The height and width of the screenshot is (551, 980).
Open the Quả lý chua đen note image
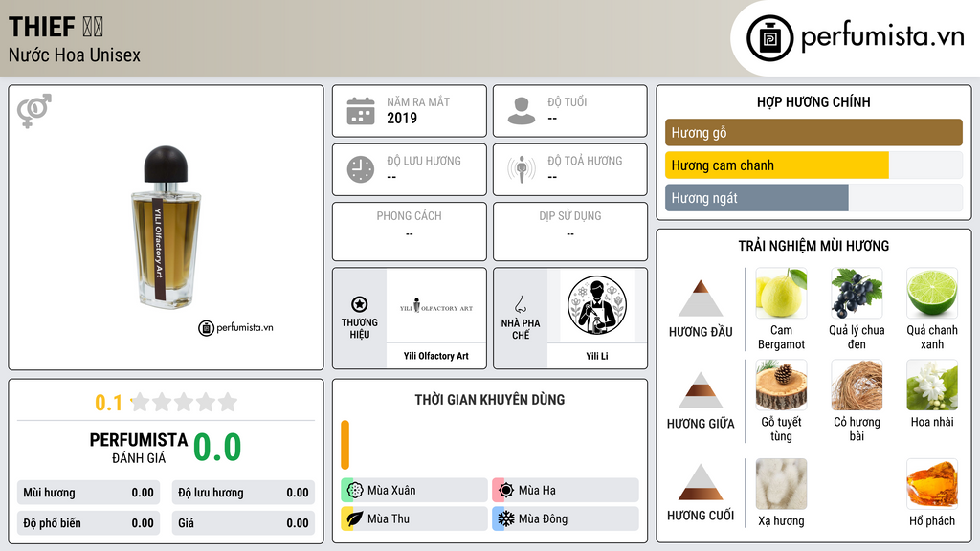(x=857, y=293)
